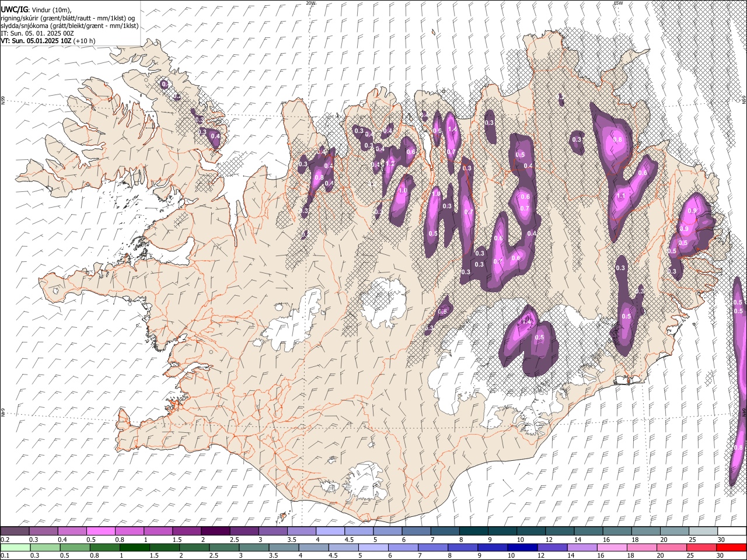This screenshot has height=560, width=747.
Task: Click the '12' label in the top legend row
Action: 549,540
